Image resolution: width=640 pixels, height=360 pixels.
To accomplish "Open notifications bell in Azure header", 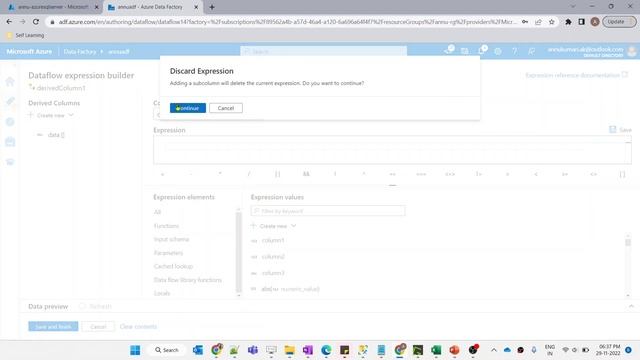I will click(481, 51).
